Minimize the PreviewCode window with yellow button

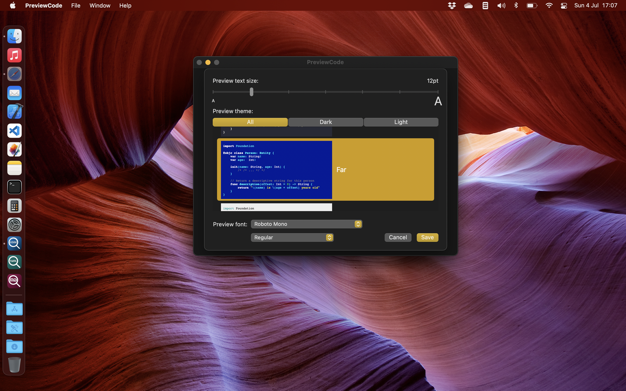click(x=208, y=62)
